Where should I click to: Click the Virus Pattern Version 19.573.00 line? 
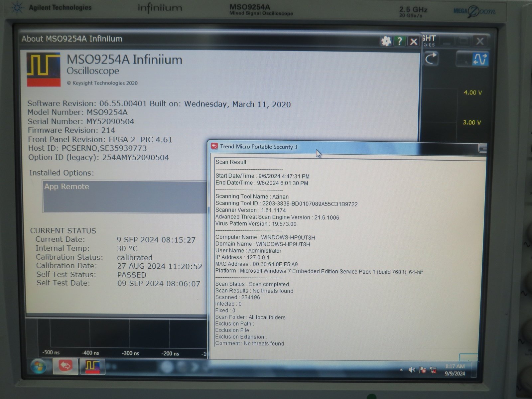256,224
